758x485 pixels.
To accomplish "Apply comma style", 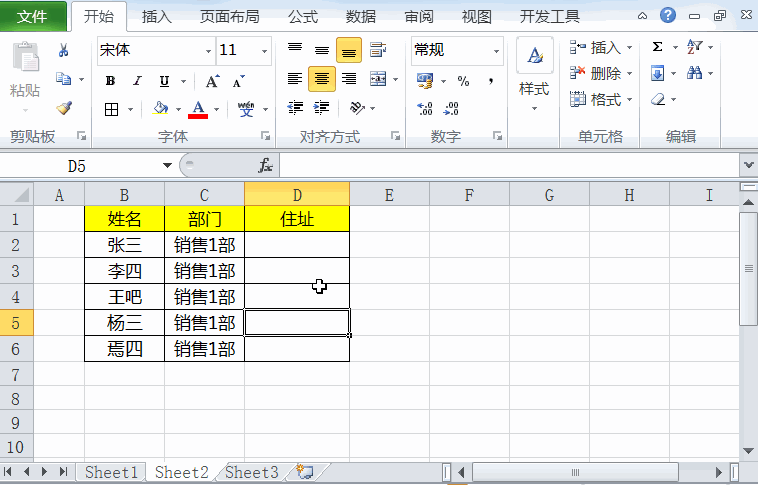I will pos(491,81).
